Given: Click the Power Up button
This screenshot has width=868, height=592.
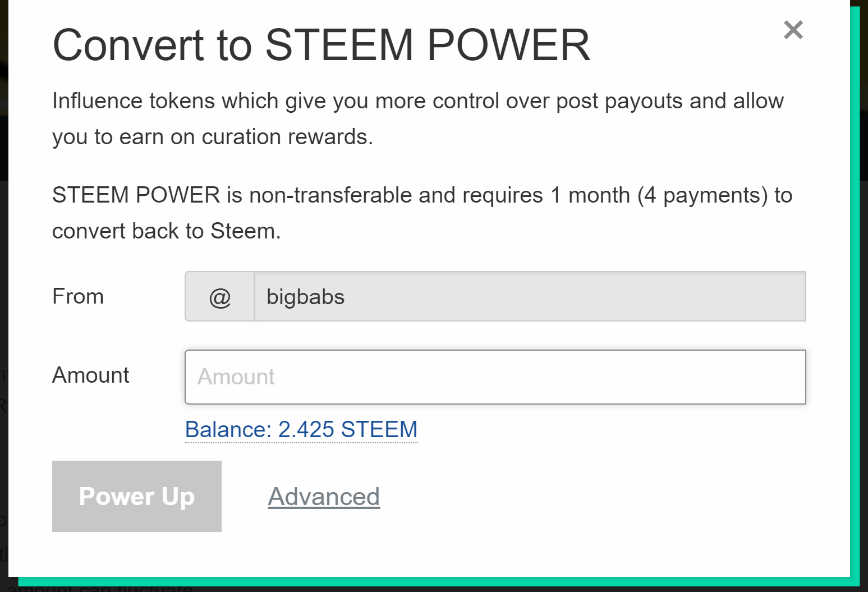Looking at the screenshot, I should [x=137, y=496].
